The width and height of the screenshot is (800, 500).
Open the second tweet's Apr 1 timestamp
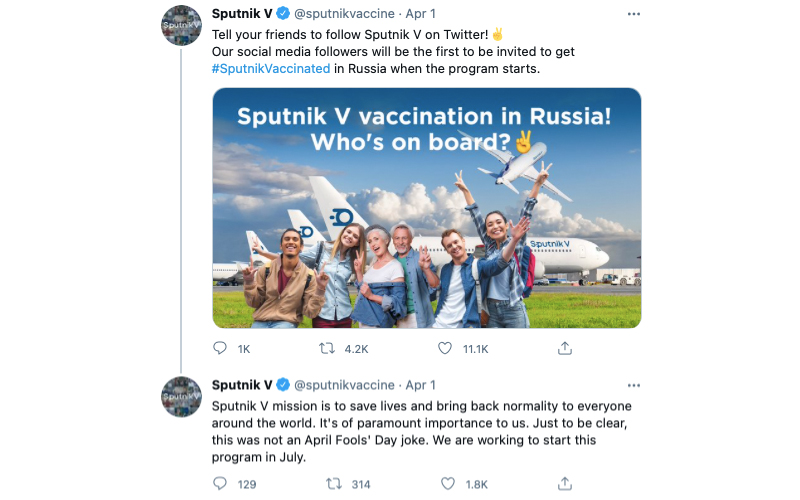[x=421, y=385]
